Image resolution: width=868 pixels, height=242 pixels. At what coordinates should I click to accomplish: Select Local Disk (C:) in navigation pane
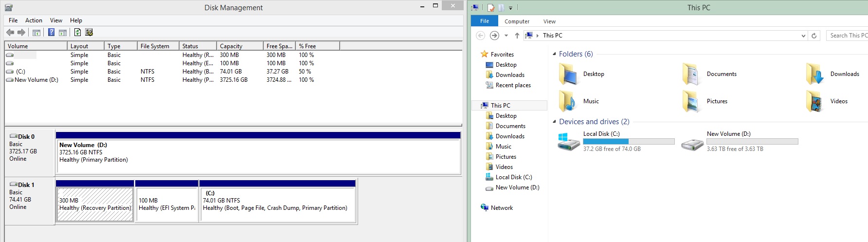pos(513,177)
